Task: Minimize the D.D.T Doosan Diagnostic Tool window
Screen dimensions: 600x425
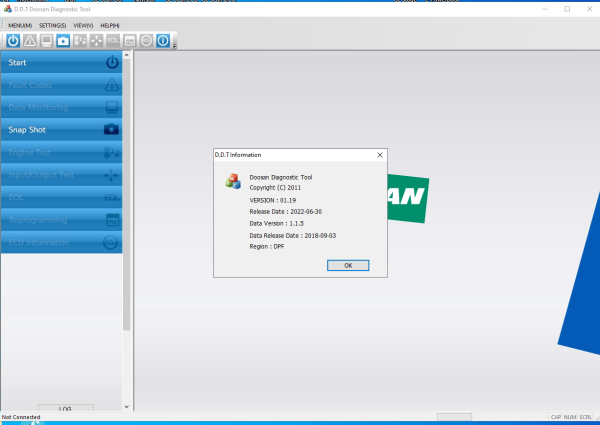Action: (x=545, y=9)
